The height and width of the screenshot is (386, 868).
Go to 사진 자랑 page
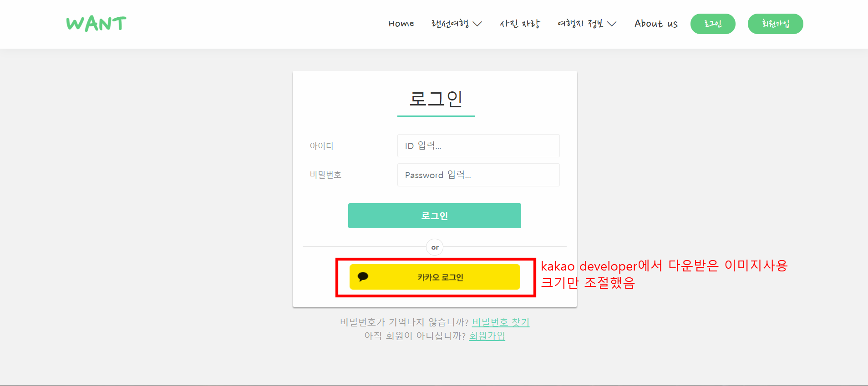[x=519, y=24]
